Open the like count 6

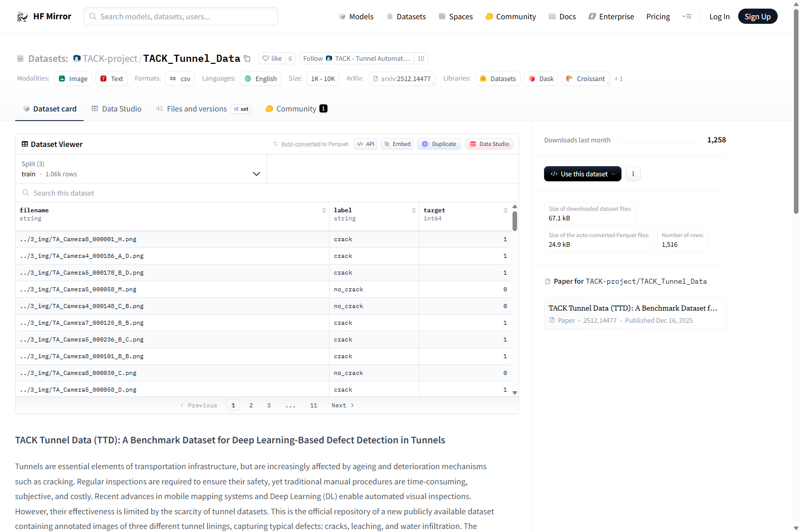290,58
